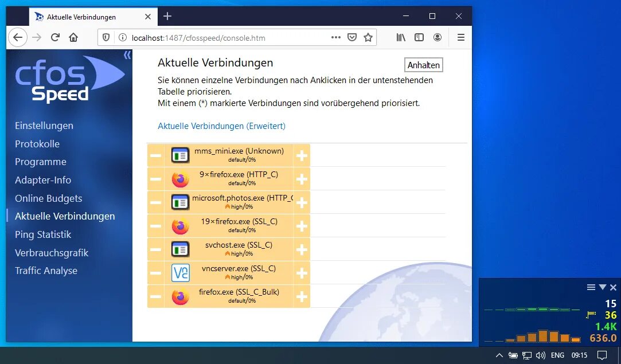The height and width of the screenshot is (364, 621).
Task: Click the ENG language indicator
Action: click(557, 355)
